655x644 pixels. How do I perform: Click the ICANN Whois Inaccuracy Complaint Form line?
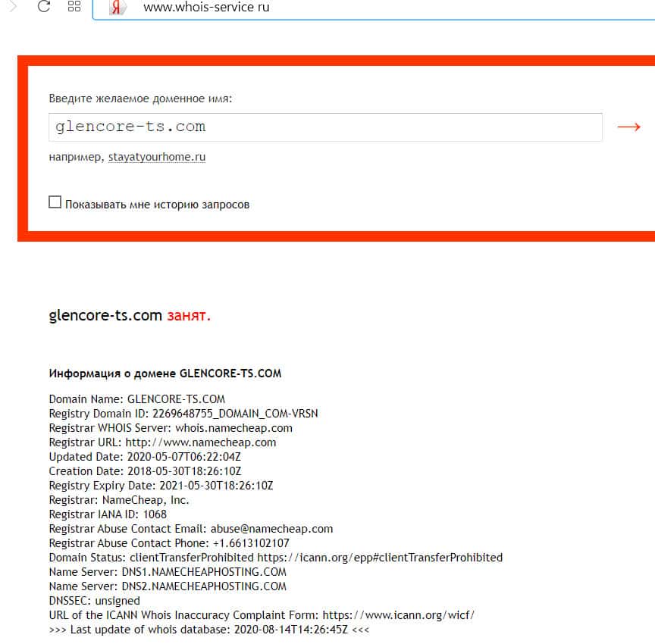coord(262,614)
